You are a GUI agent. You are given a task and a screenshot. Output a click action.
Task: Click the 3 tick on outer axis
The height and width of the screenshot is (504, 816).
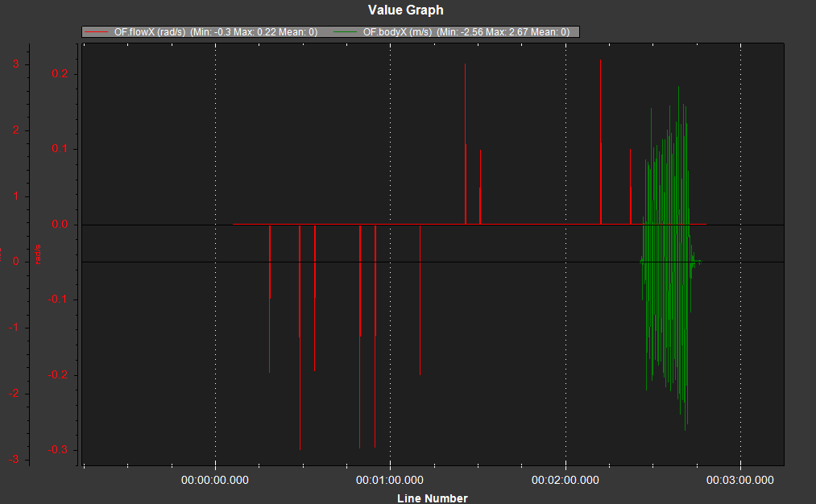tap(16, 64)
